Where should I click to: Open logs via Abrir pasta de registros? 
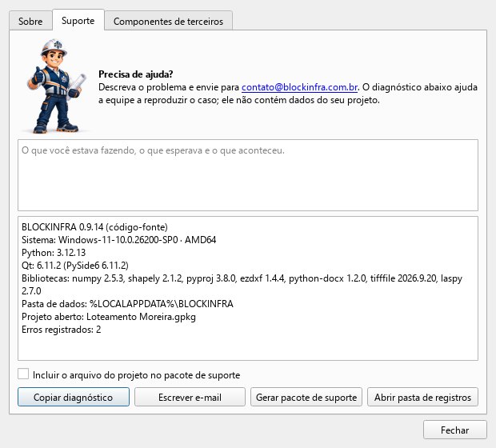point(422,397)
